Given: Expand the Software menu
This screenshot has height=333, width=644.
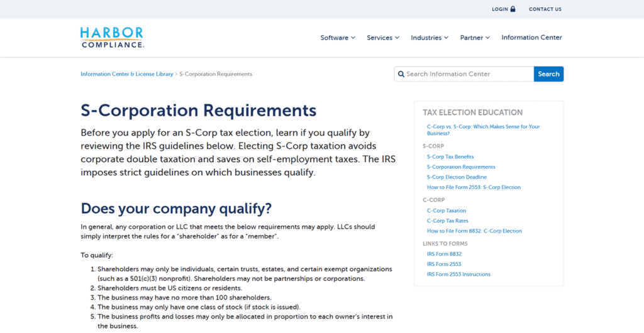Looking at the screenshot, I should (338, 37).
